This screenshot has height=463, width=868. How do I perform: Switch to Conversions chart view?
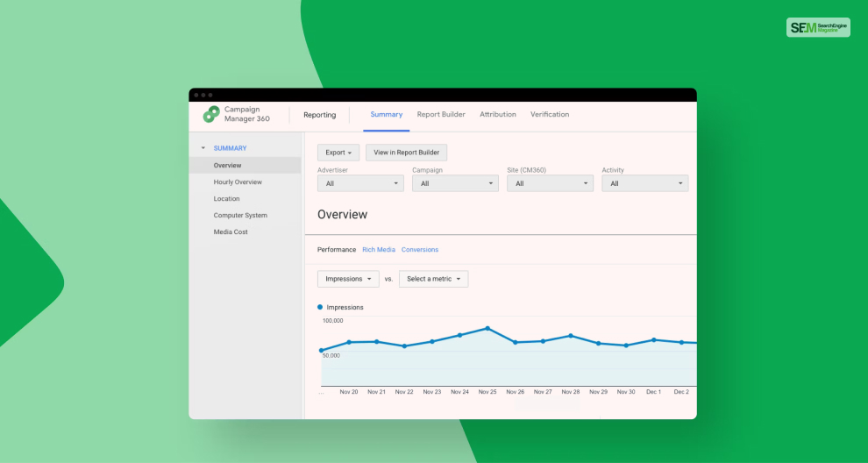coord(420,250)
